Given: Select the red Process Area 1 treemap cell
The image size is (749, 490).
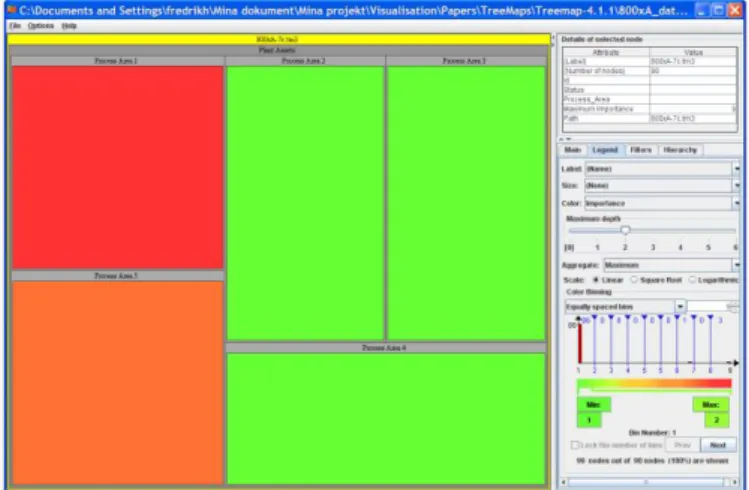Looking at the screenshot, I should point(118,167).
